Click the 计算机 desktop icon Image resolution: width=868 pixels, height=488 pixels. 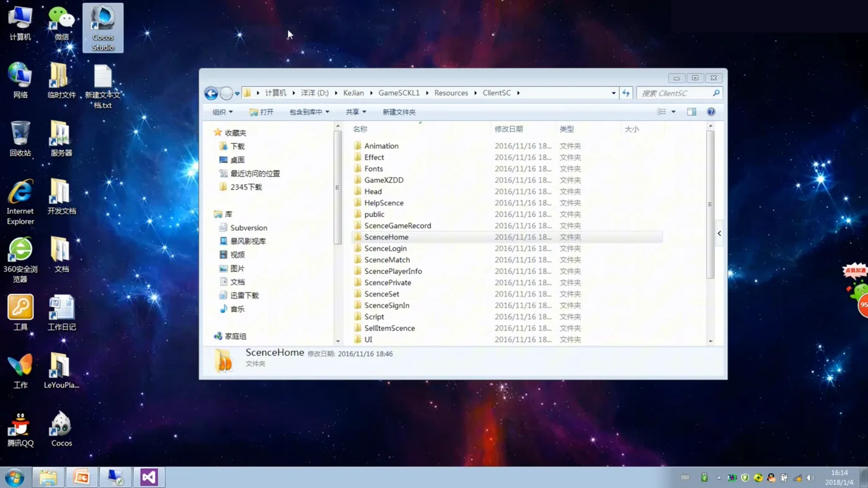tap(20, 24)
